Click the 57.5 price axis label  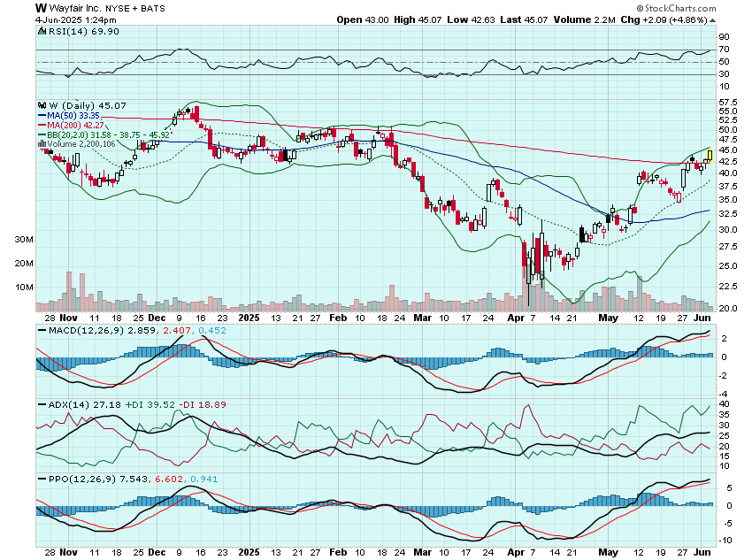click(x=728, y=102)
